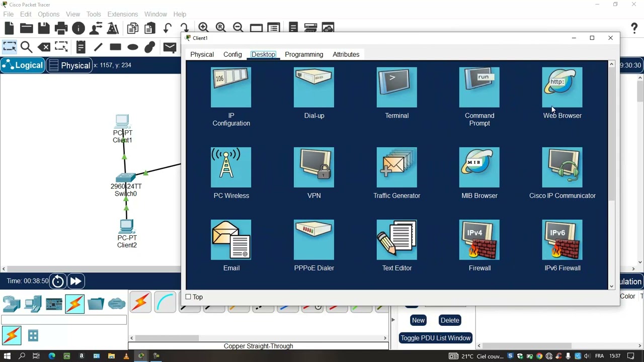Viewport: 644px width, 362px height.
Task: Click the Activity Wizard icon
Action: (113, 28)
